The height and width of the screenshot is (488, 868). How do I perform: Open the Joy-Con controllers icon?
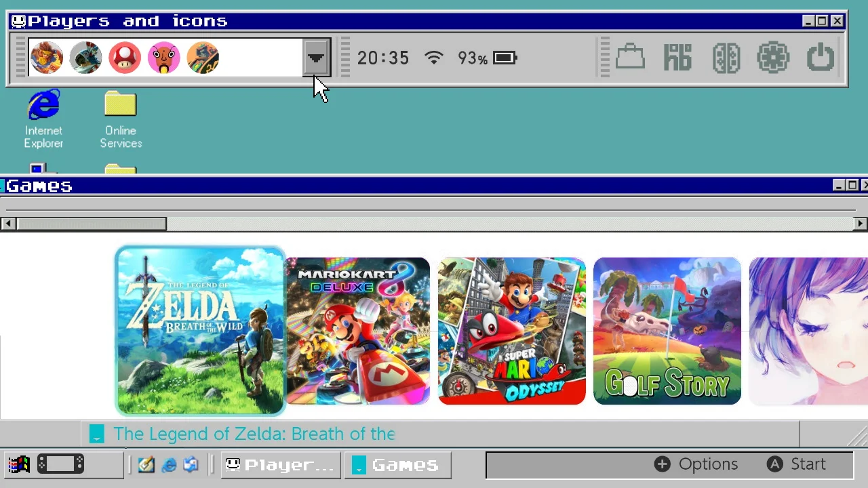(x=726, y=58)
